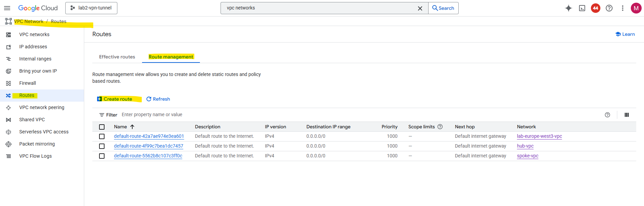This screenshot has width=644, height=206.
Task: Toggle the select all routes checkbox
Action: 102,127
